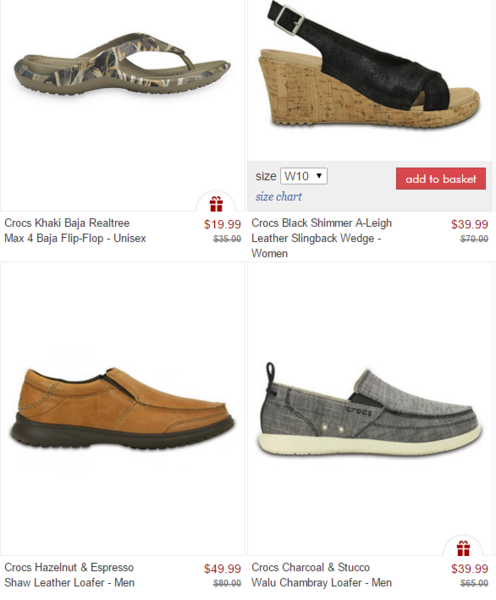Click the add to basket button
The height and width of the screenshot is (600, 496).
(x=441, y=179)
